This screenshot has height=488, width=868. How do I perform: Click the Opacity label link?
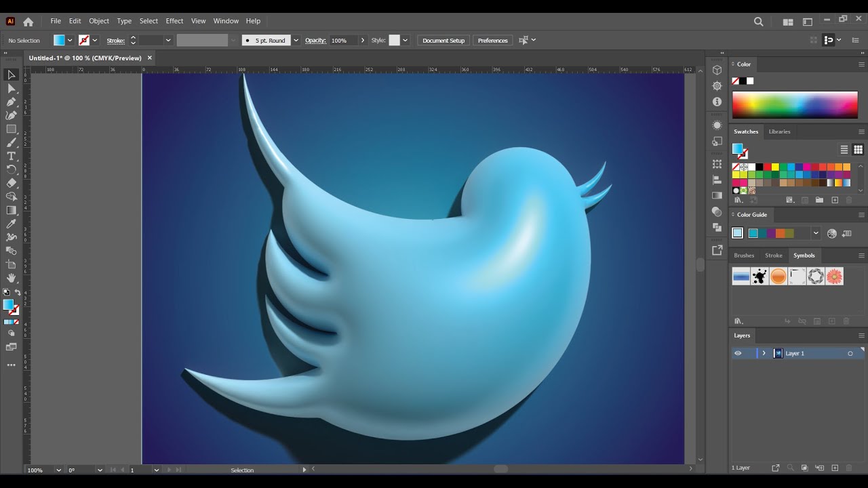coord(315,41)
